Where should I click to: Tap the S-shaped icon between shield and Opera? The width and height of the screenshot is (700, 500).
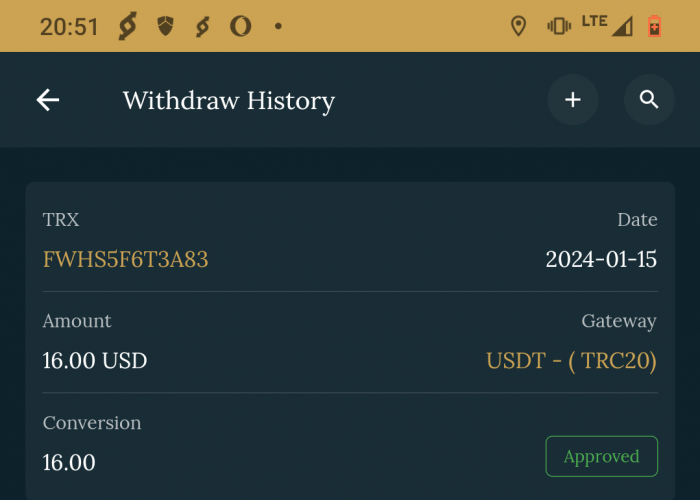click(203, 27)
